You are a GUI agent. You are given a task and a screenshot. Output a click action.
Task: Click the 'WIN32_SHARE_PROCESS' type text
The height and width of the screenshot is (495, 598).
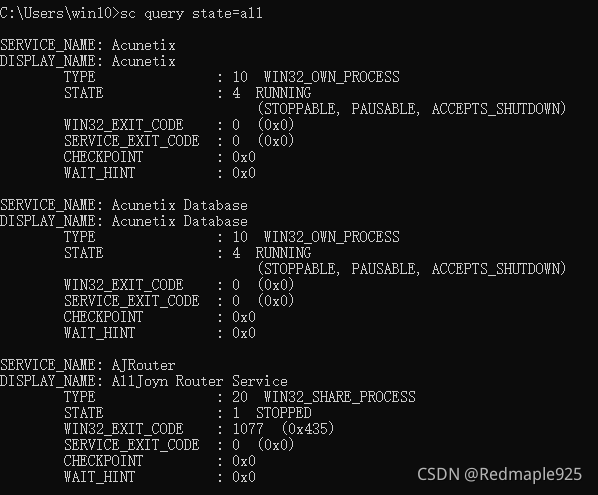[339, 397]
